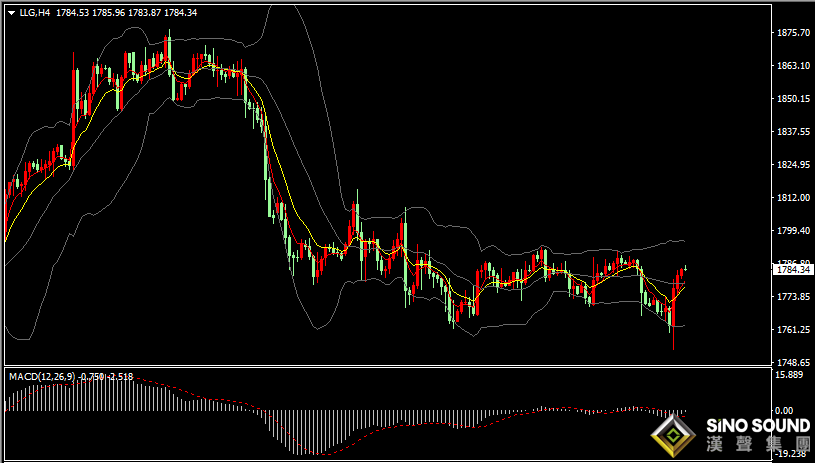Viewport: 815px width, 463px height.
Task: Click the 1863.10 price axis label
Action: [792, 66]
